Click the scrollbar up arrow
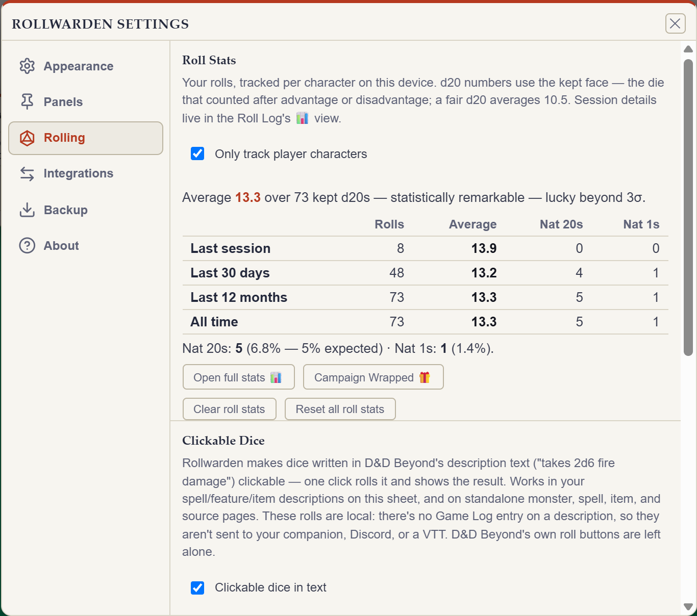 coord(688,49)
